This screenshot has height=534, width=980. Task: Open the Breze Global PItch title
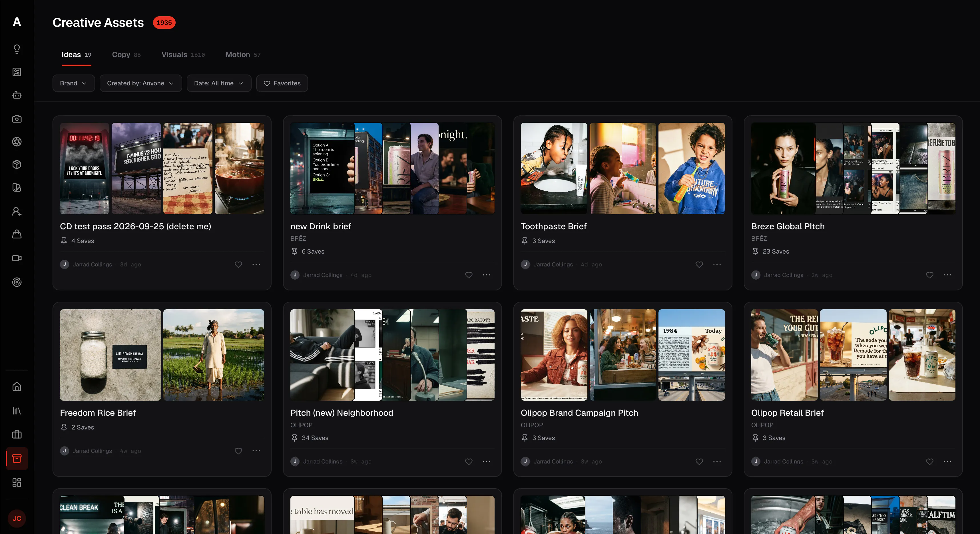[788, 226]
